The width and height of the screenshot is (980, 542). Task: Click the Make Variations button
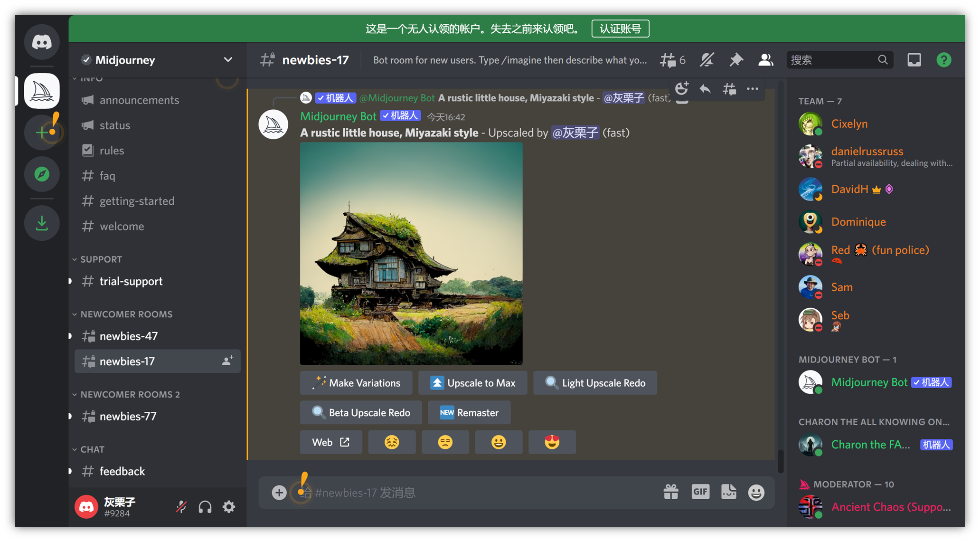[x=358, y=382]
